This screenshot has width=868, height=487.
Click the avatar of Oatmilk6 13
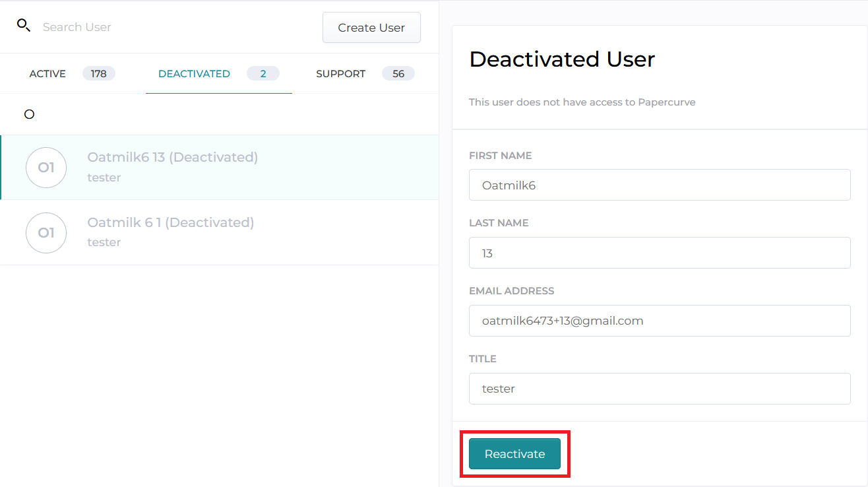(46, 168)
